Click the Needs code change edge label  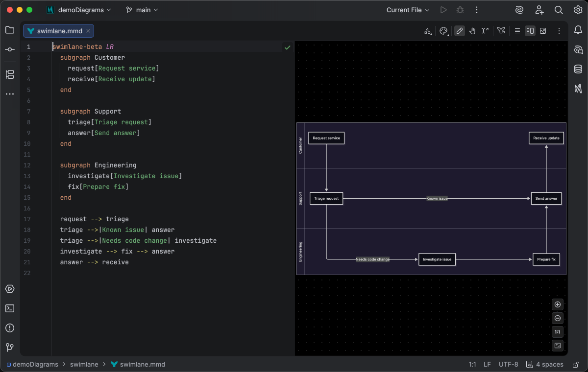tap(372, 259)
